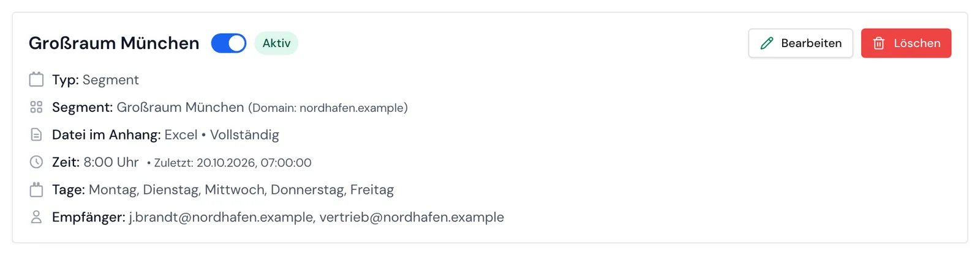Click the calendar icon beside Typ

[36, 79]
